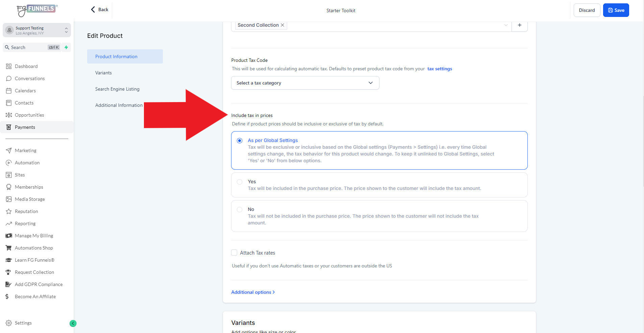Image resolution: width=644 pixels, height=333 pixels.
Task: Open the Support Testing account switcher
Action: [37, 30]
